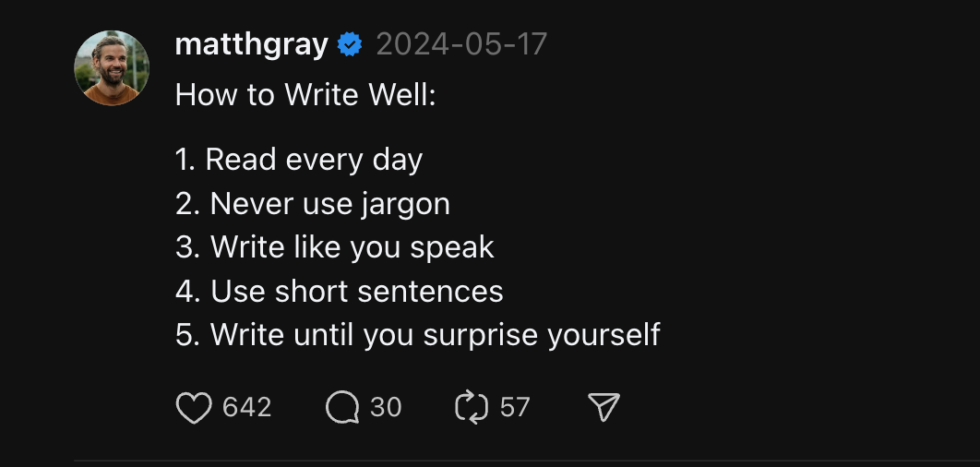Like the post with the heart icon
Viewport: 980px width, 467px height.
tap(194, 408)
